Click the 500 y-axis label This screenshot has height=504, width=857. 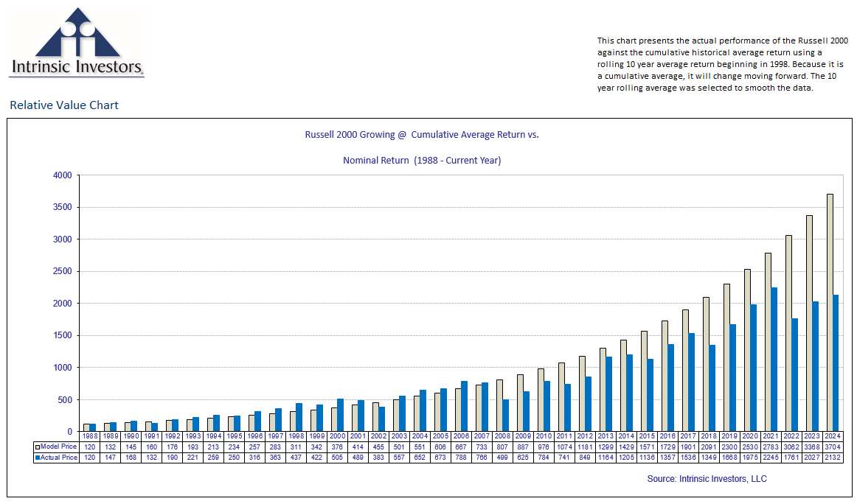pos(65,399)
